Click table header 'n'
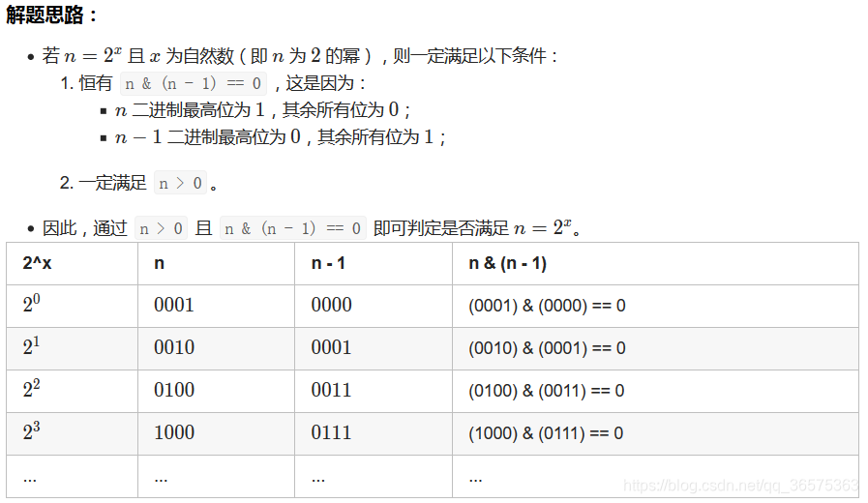868x503 pixels. click(x=216, y=263)
